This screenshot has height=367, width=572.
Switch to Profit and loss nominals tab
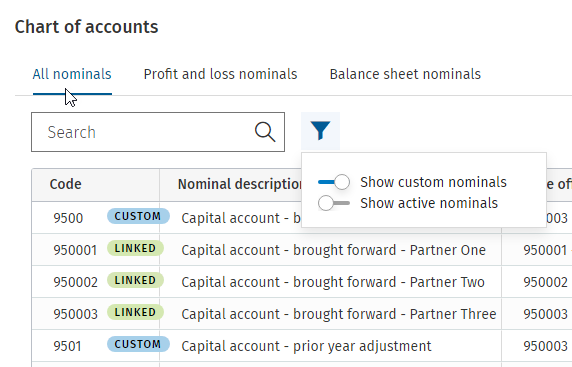(220, 74)
